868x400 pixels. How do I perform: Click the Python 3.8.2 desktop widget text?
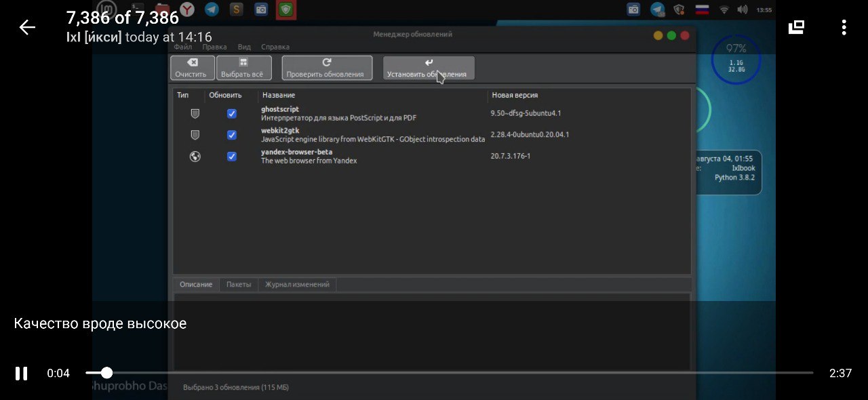coord(734,178)
